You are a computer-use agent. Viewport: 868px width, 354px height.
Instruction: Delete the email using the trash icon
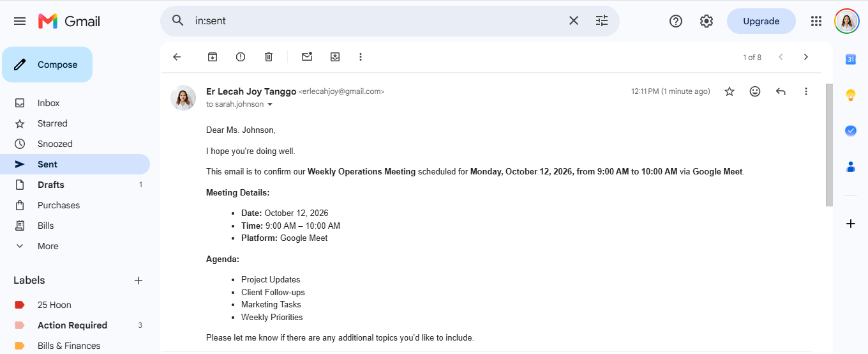269,57
